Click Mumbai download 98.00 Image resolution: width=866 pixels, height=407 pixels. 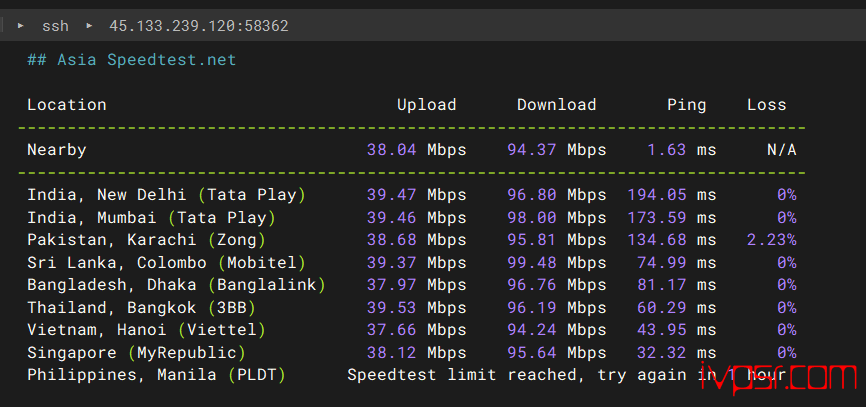tap(532, 218)
